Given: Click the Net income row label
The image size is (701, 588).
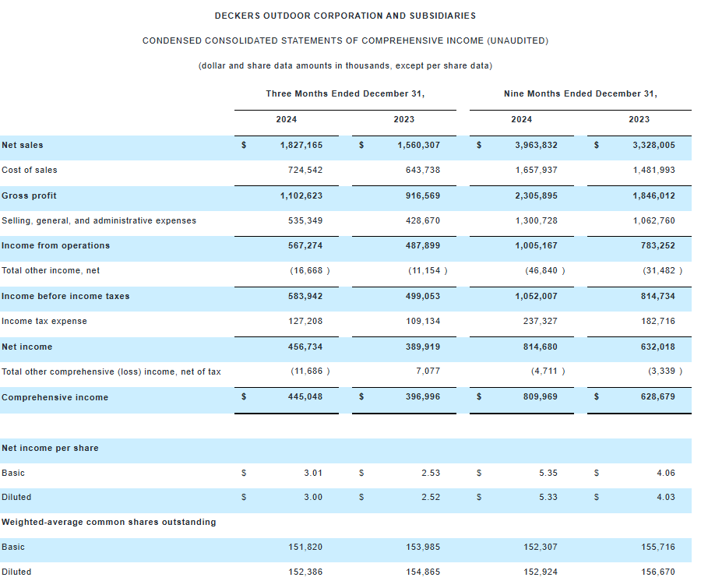Looking at the screenshot, I should 26,347.
